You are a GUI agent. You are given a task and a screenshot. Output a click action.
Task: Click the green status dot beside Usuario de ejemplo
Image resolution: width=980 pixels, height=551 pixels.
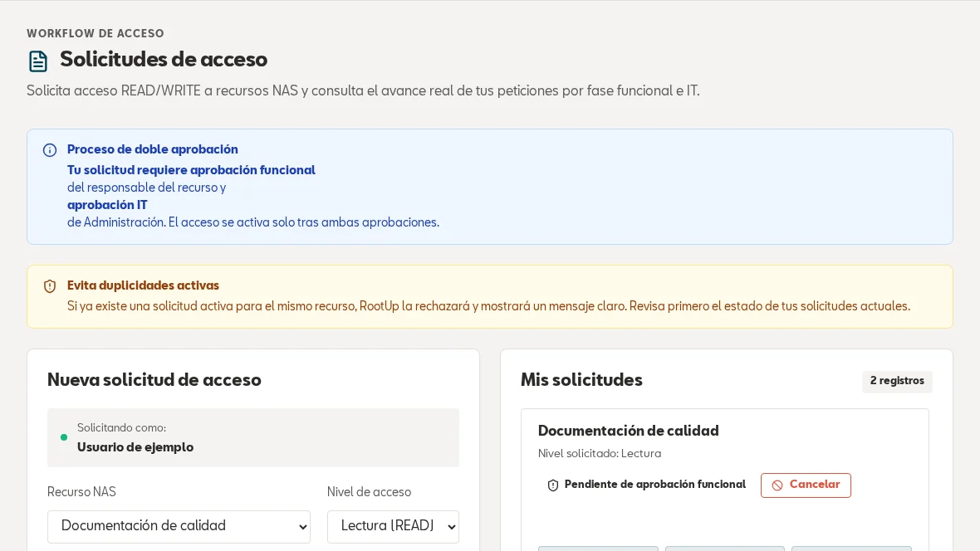pos(64,437)
